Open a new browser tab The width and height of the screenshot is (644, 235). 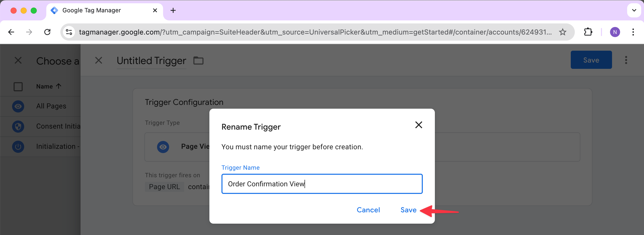(173, 11)
